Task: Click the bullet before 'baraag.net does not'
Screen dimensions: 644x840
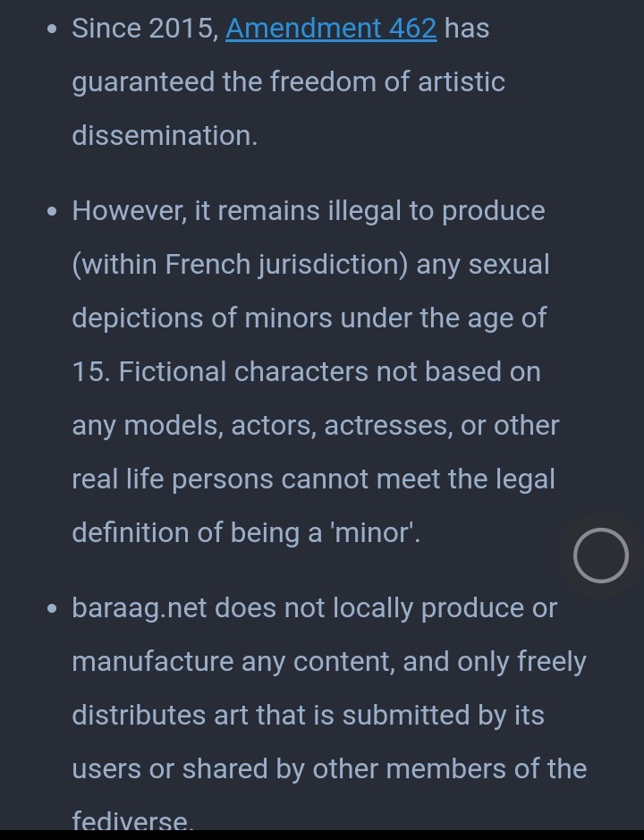Action: tap(52, 608)
